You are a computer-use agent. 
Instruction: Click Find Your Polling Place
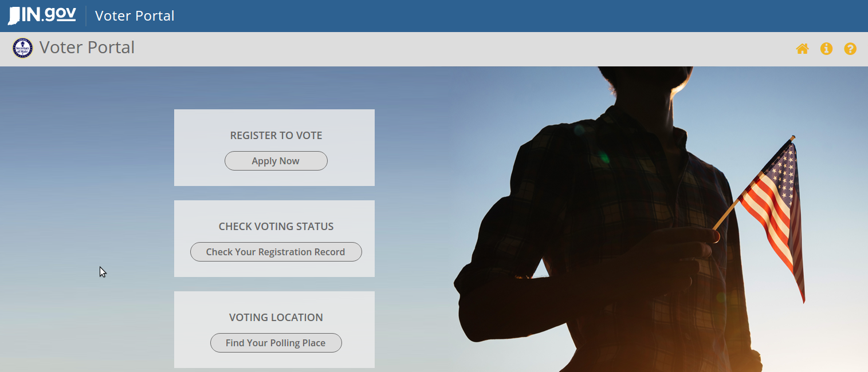click(276, 343)
